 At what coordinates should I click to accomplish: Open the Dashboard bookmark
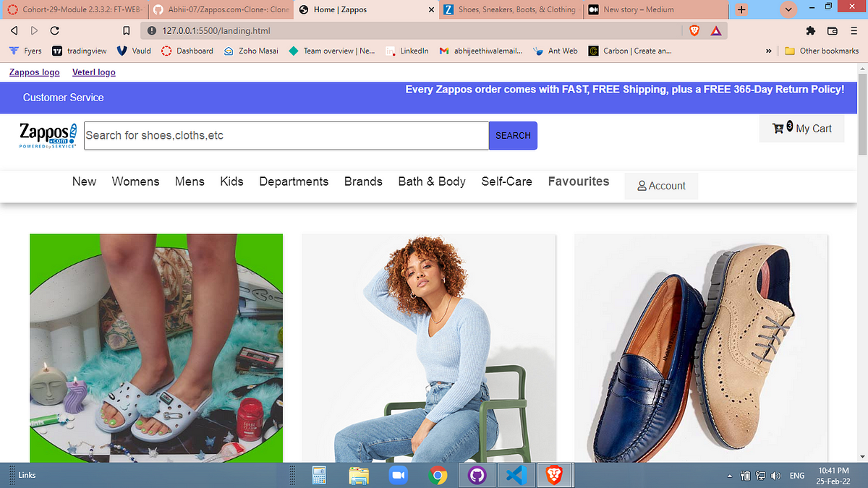click(x=187, y=51)
